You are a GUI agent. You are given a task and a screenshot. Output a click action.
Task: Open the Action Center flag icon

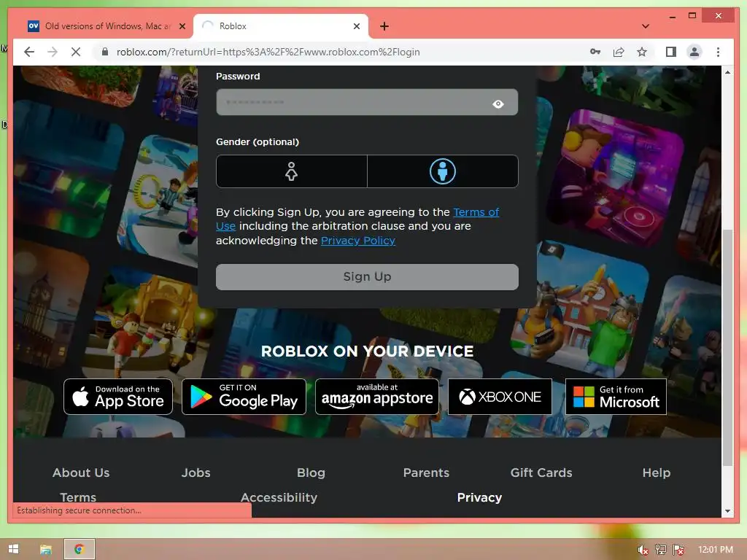tap(678, 550)
